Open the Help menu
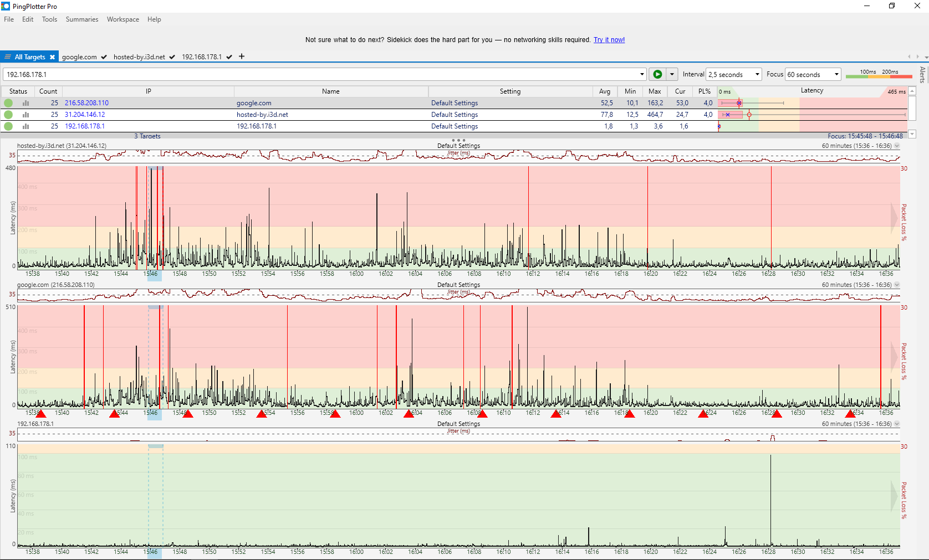929x560 pixels. click(154, 19)
